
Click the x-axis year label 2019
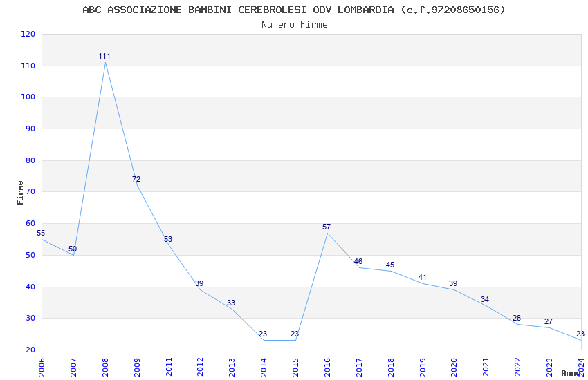click(x=422, y=368)
